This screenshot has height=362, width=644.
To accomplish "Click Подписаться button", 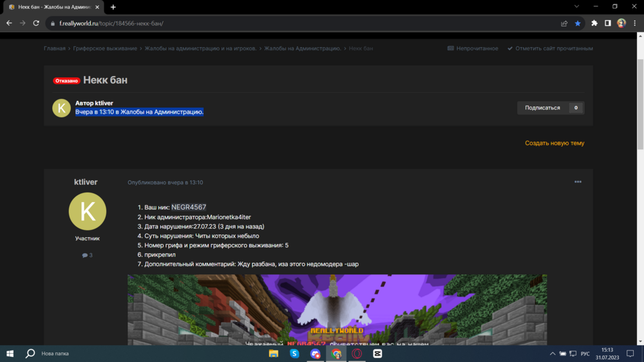I will pos(542,108).
